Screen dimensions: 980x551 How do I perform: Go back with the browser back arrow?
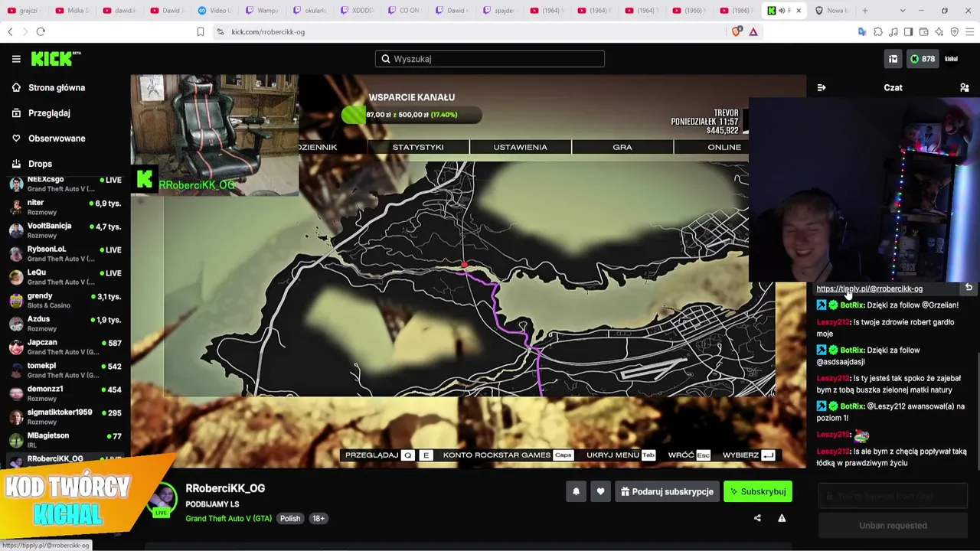pos(11,31)
